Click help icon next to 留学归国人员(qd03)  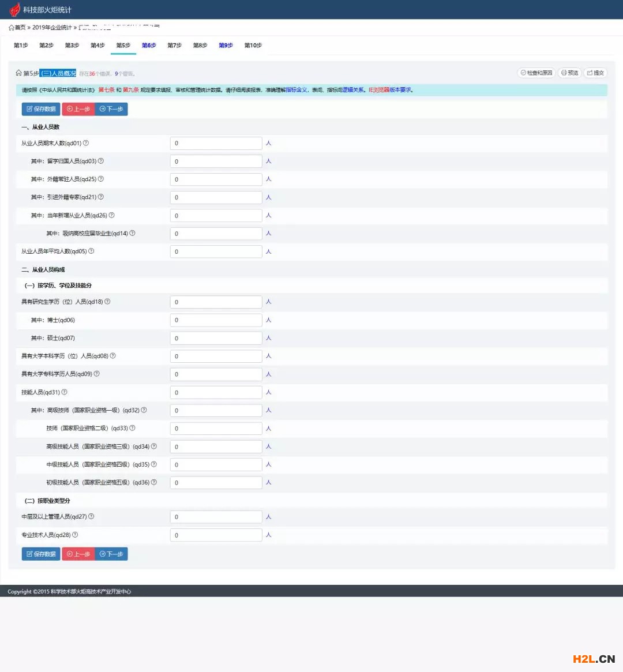(x=101, y=161)
